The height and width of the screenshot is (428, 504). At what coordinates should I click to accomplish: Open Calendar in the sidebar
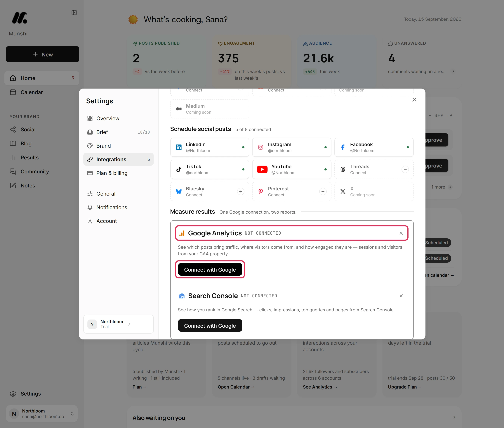42,92
